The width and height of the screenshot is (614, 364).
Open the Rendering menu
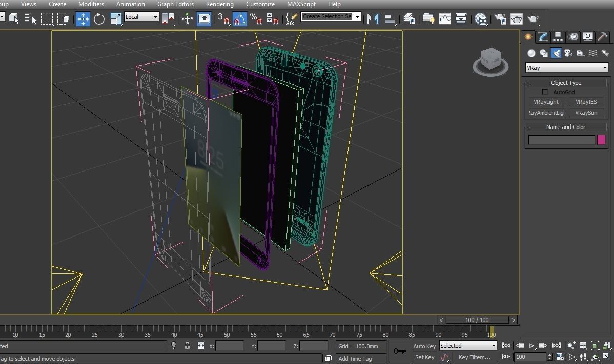coord(219,4)
